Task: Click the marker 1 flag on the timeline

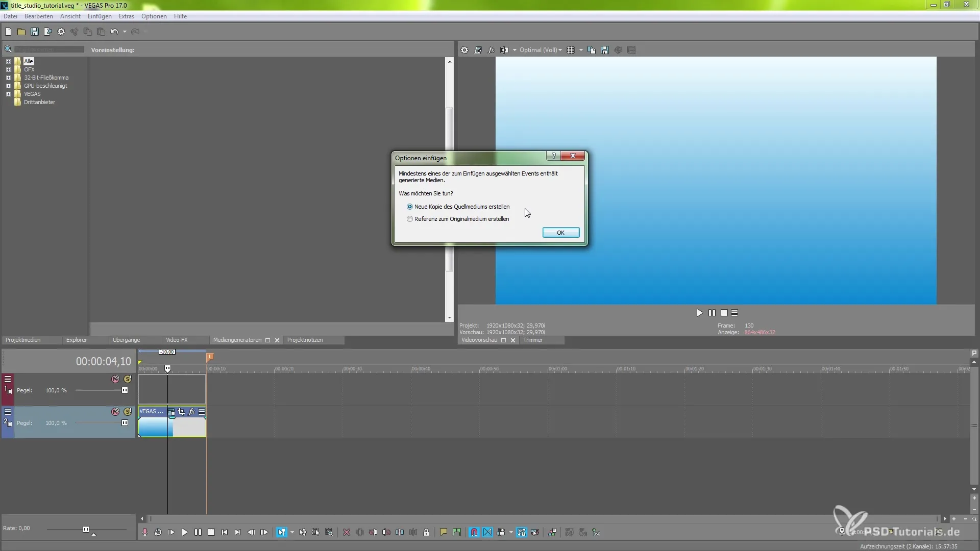Action: 210,357
